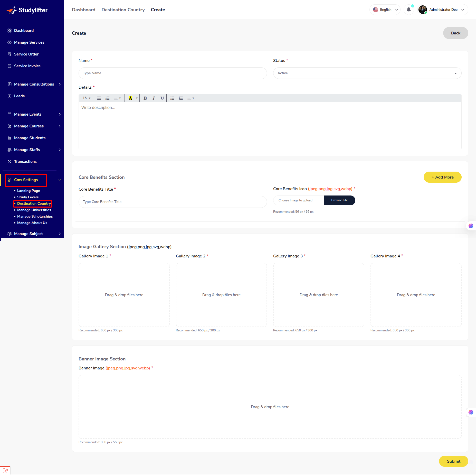Image resolution: width=476 pixels, height=475 pixels.
Task: Open the Laravel debug icon
Action: (5, 470)
